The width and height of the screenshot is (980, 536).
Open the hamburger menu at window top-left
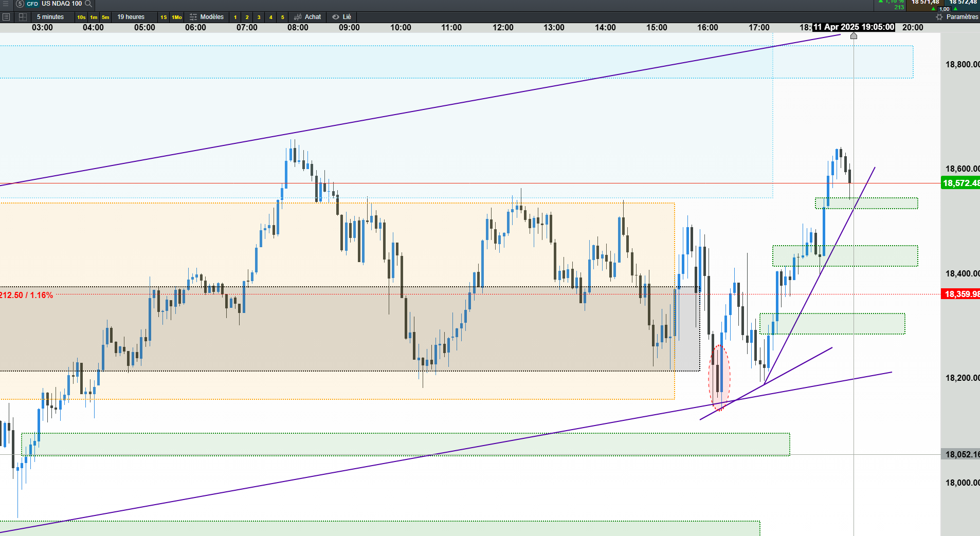pyautogui.click(x=6, y=4)
